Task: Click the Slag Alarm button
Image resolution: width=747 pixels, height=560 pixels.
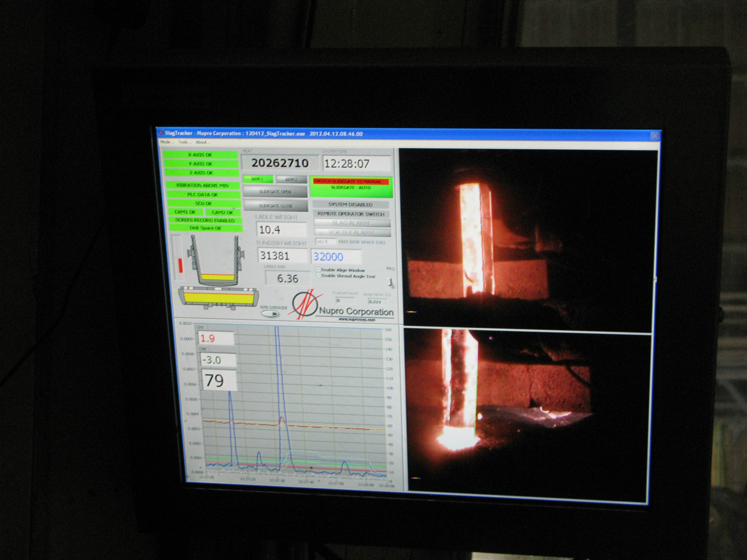Action: point(352,223)
